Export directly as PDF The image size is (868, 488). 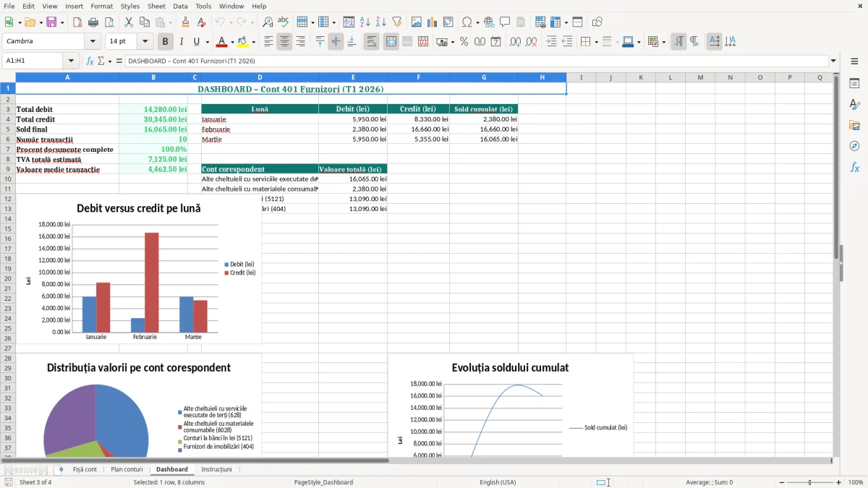77,22
